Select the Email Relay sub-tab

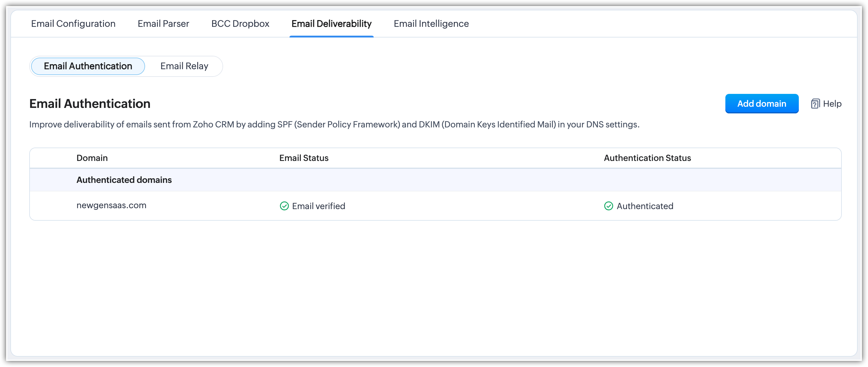[x=184, y=66]
